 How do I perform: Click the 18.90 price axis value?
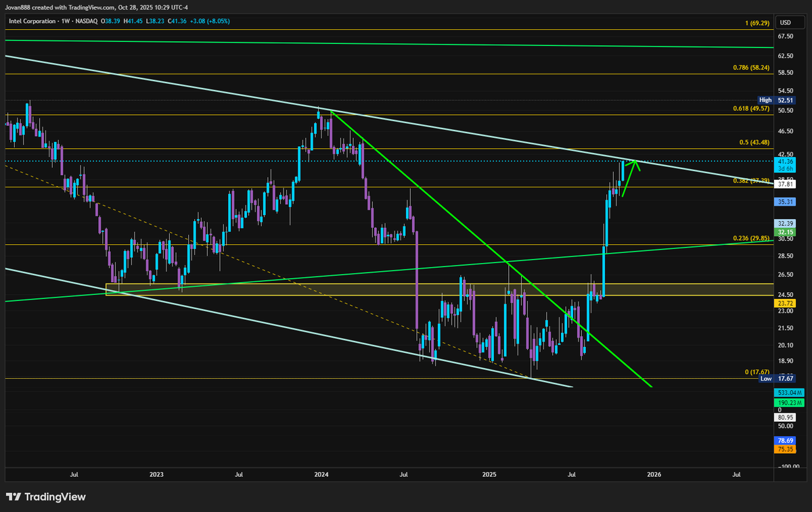(786, 360)
